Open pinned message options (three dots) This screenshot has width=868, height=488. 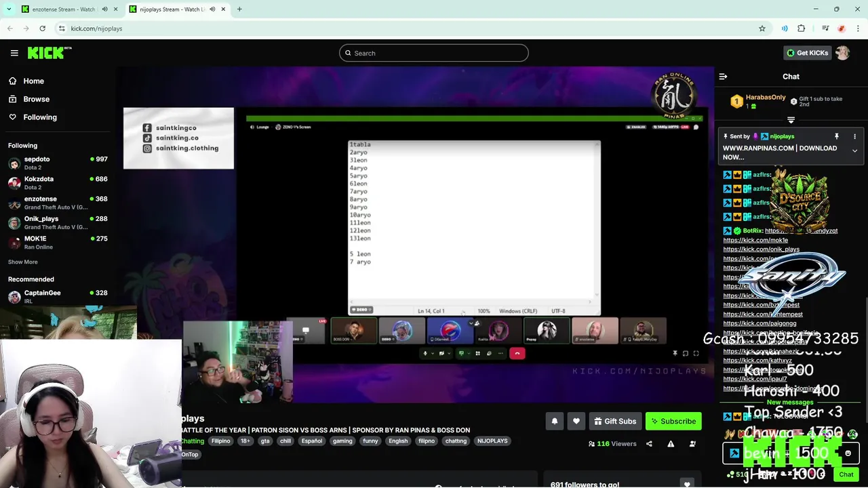854,136
